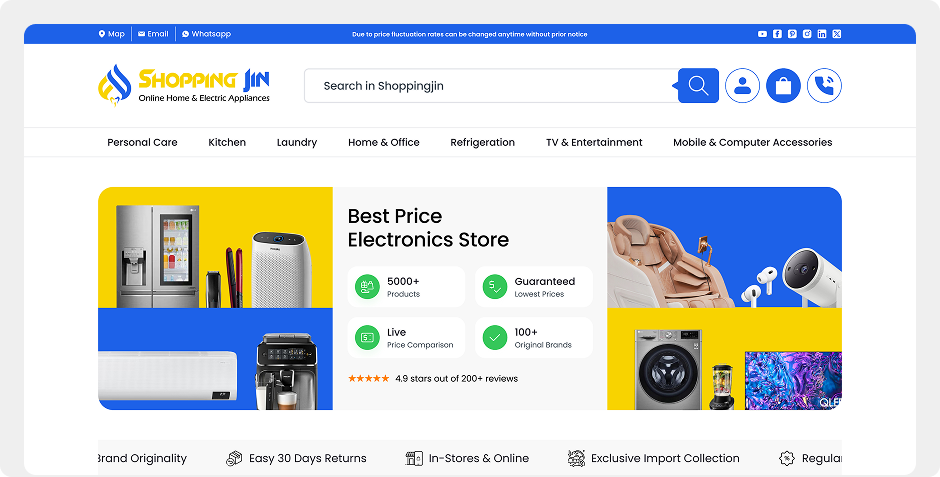
Task: Click the Map link in top bar
Action: click(x=112, y=34)
